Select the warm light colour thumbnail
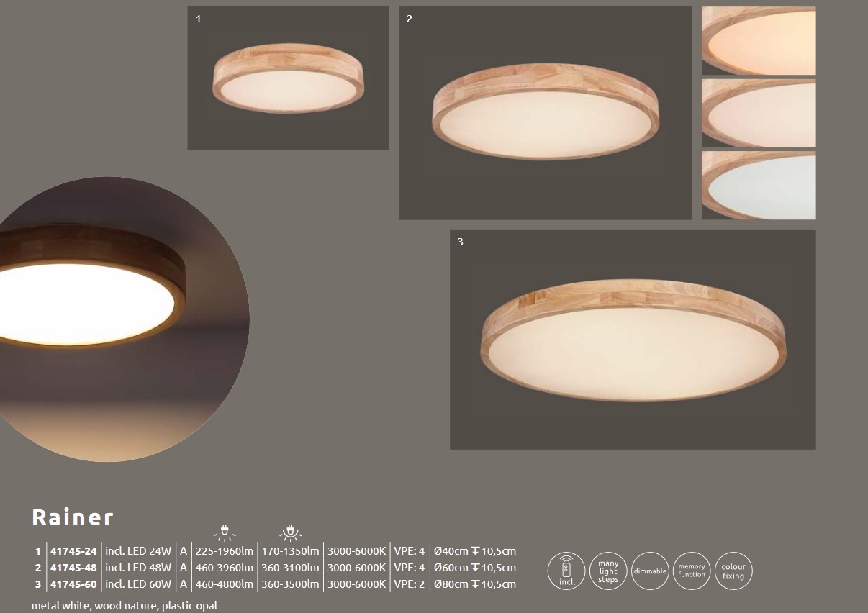Viewport: 868px width, 613px height. [759, 41]
